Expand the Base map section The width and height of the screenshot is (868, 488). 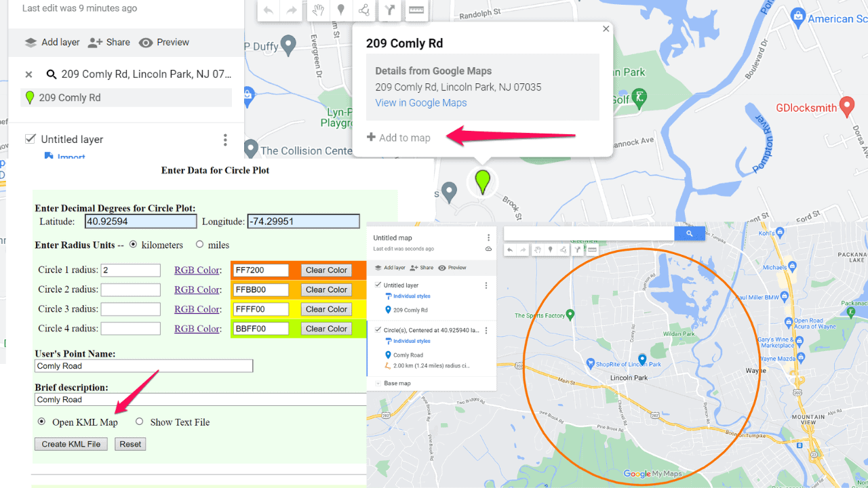tap(378, 384)
